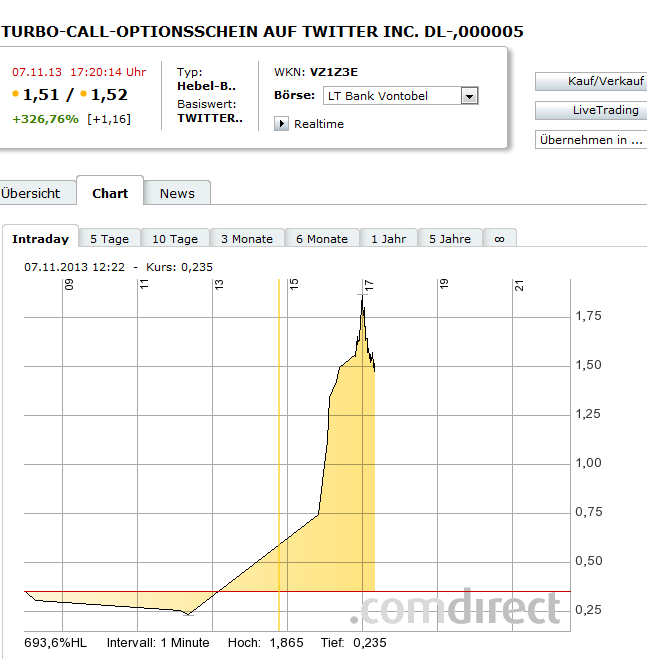This screenshot has height=659, width=647.
Task: Display the 5 Jahre chart
Action: (450, 239)
